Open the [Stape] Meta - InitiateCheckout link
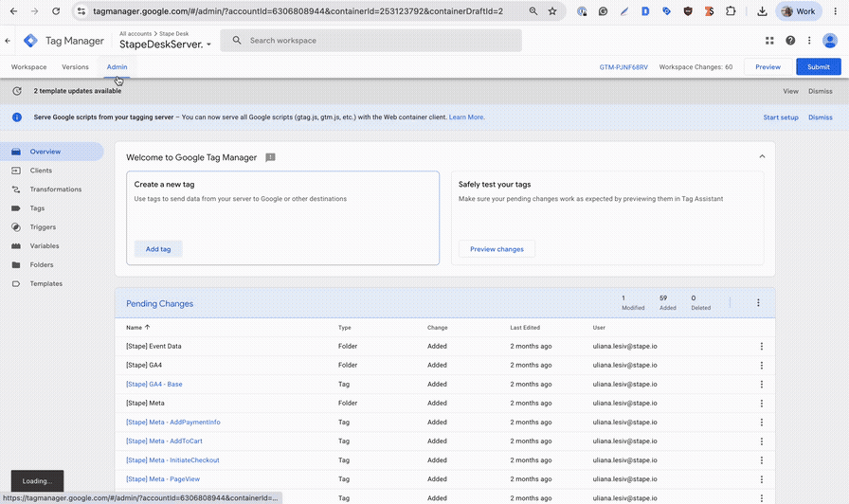This screenshot has height=504, width=849. (172, 460)
